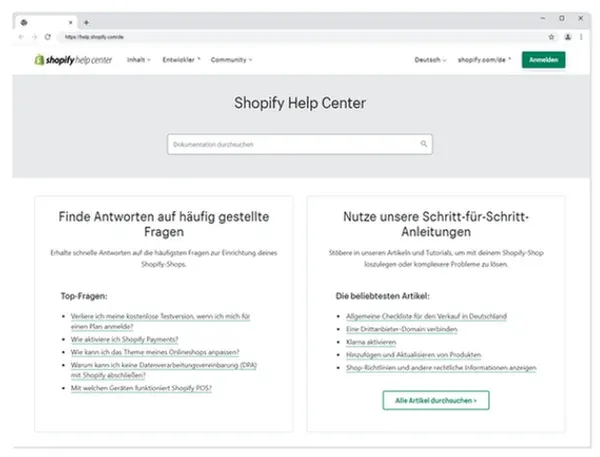Open a new tab with the plus icon
Screen dimensions: 600x457
(x=86, y=23)
